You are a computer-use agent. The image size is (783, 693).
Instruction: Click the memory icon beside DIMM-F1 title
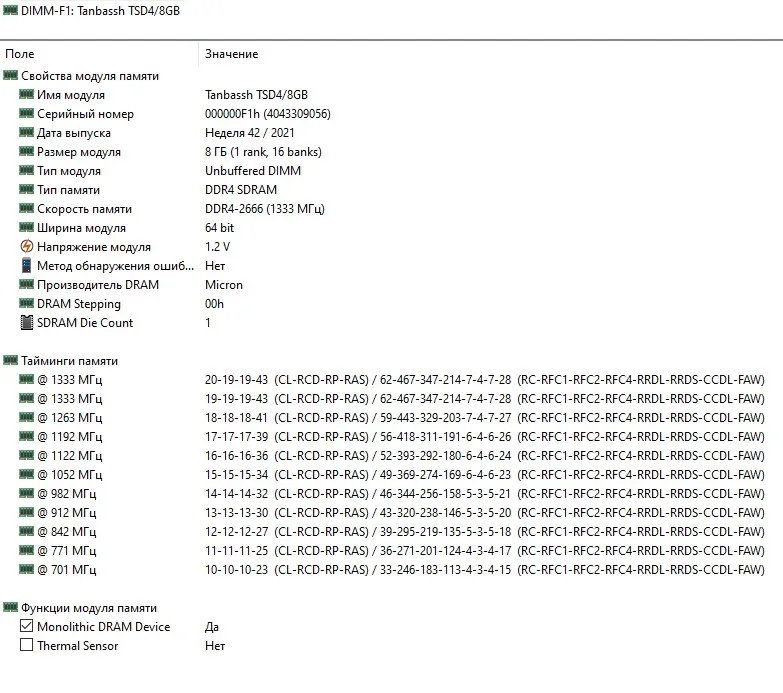point(10,10)
